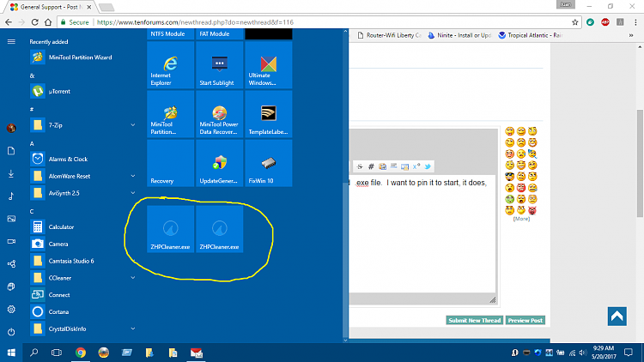Reload the page in Chrome
This screenshot has height=362, width=644.
35,22
